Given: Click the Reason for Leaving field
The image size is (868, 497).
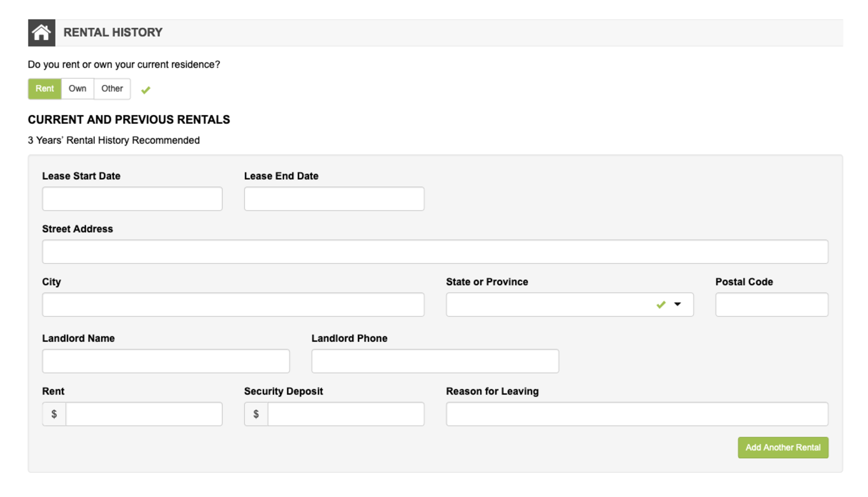Looking at the screenshot, I should click(x=637, y=414).
